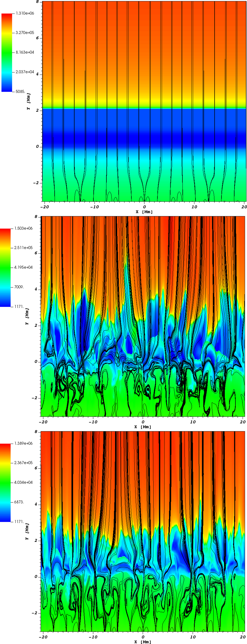The height and width of the screenshot is (644, 247).
Task: Select the 3.270e+05 colorbar label
Action: pos(25,33)
